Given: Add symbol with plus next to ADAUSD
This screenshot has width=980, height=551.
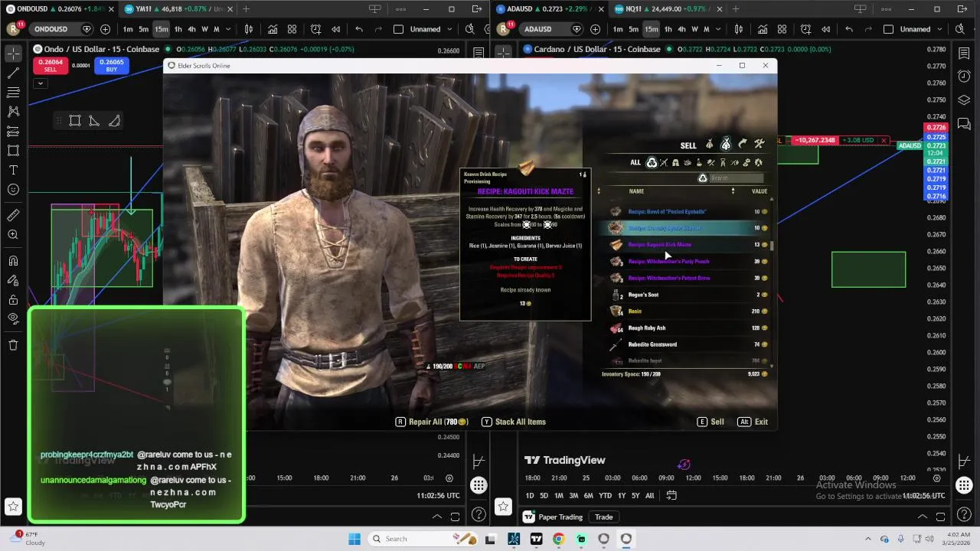Looking at the screenshot, I should point(596,29).
